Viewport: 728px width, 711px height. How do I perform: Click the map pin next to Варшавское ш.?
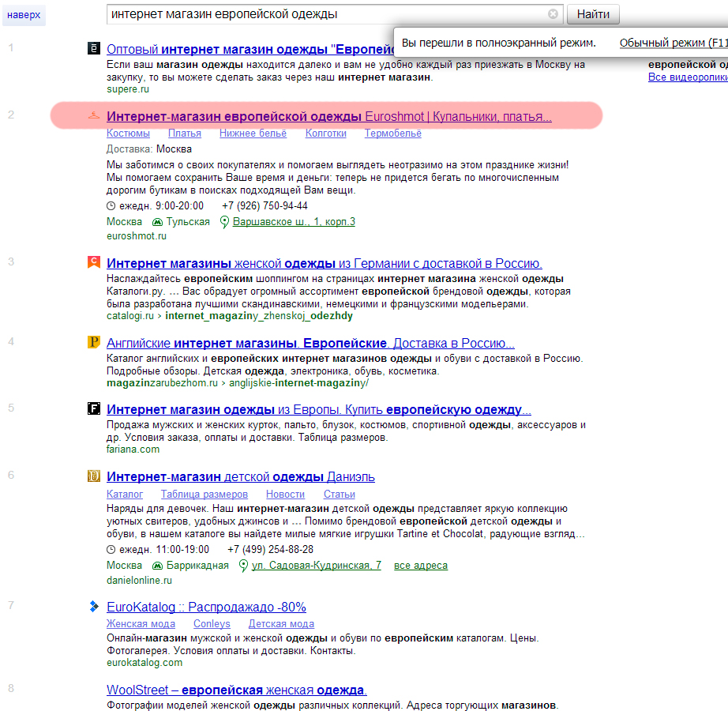(x=224, y=222)
